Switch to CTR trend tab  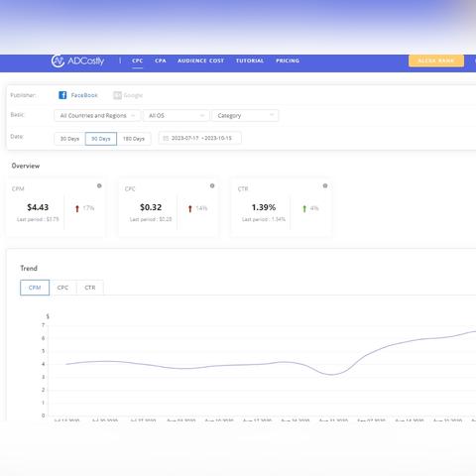tap(90, 288)
